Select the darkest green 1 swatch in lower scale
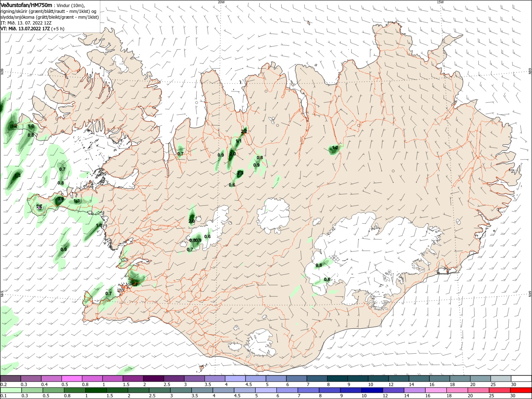The height and width of the screenshot is (399, 532). coord(96,390)
